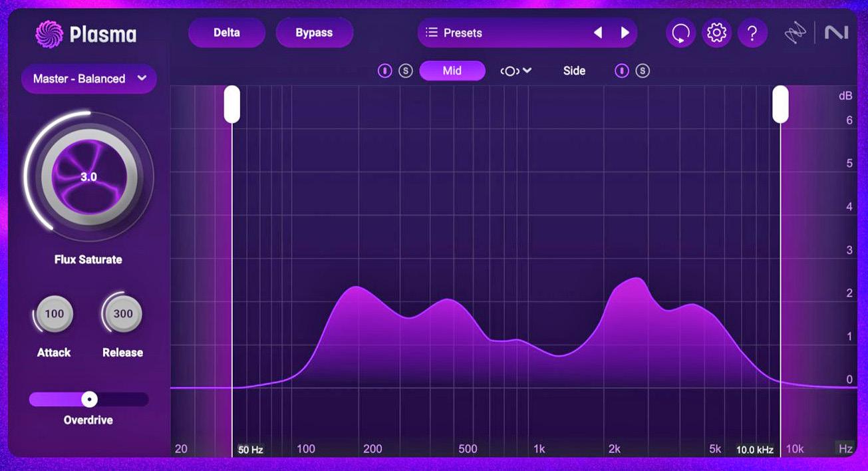Solo the Mid channel with S button
The width and height of the screenshot is (868, 471).
[x=406, y=71]
